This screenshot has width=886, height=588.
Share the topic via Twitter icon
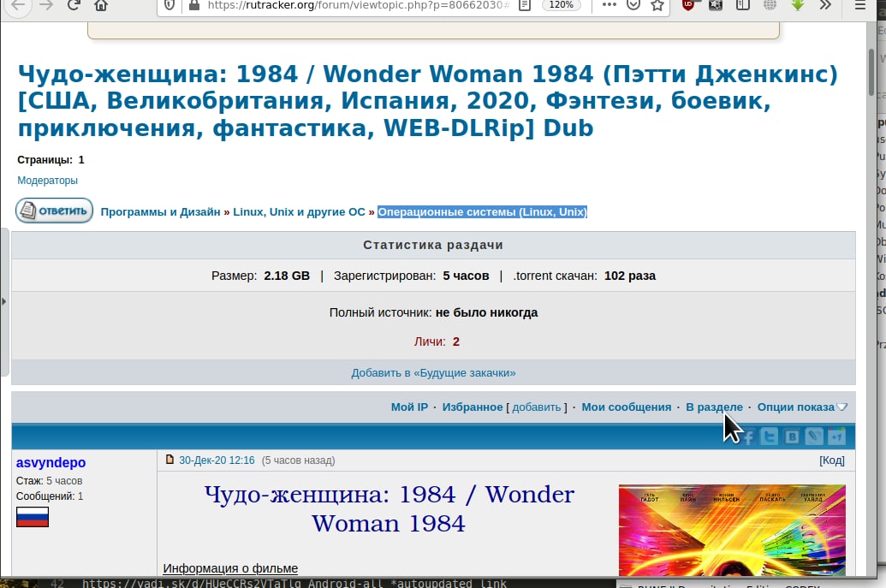click(769, 437)
